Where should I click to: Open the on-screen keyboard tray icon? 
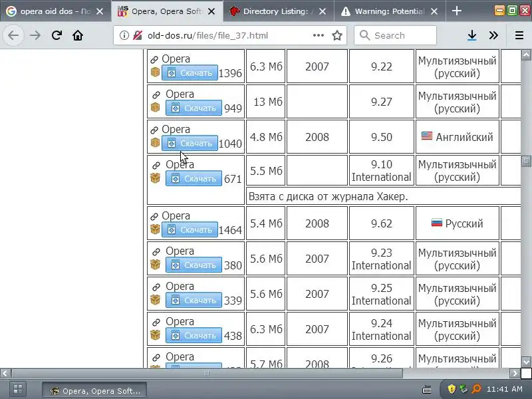coord(427,390)
